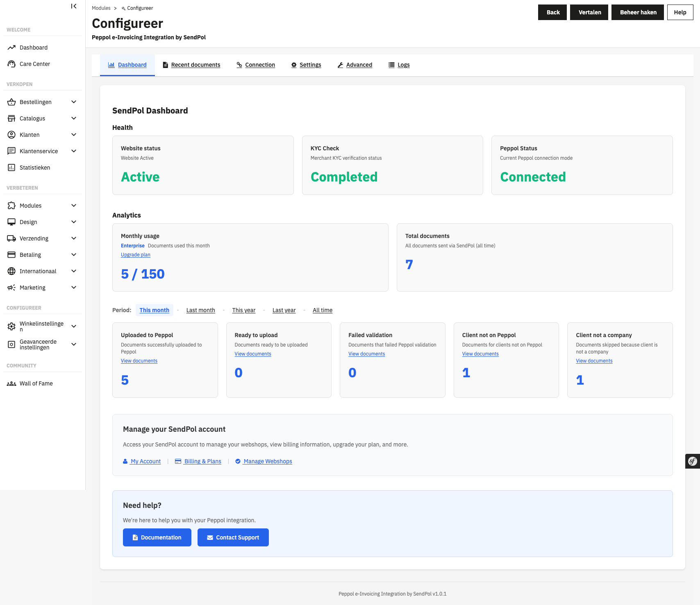Click the Symfony profiler icon at right edge
This screenshot has width=700, height=605.
[x=692, y=461]
